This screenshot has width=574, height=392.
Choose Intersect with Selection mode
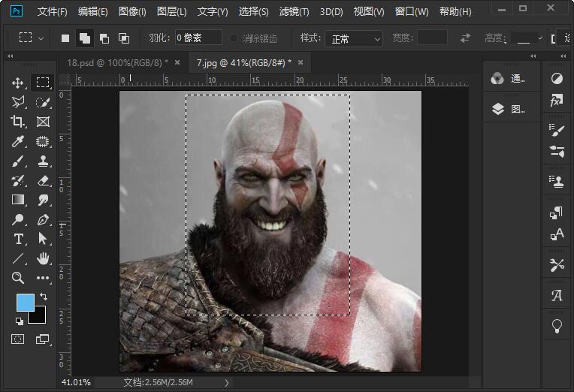[x=124, y=38]
